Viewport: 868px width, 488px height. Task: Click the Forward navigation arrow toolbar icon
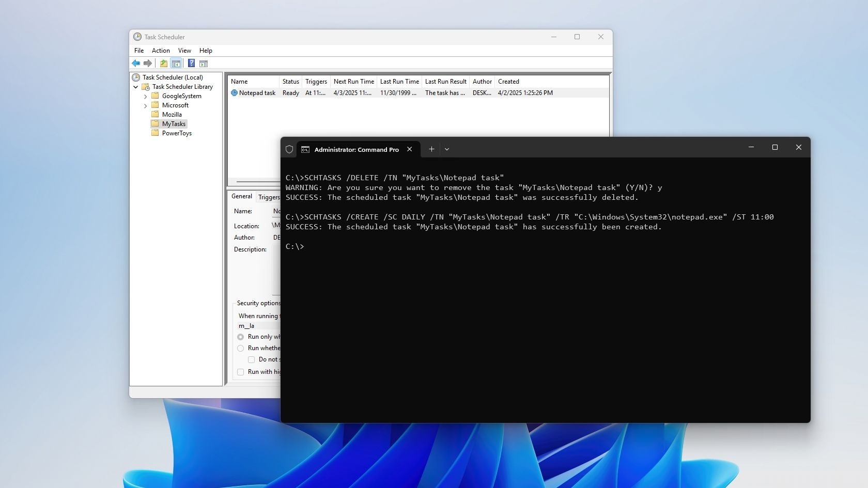click(148, 63)
